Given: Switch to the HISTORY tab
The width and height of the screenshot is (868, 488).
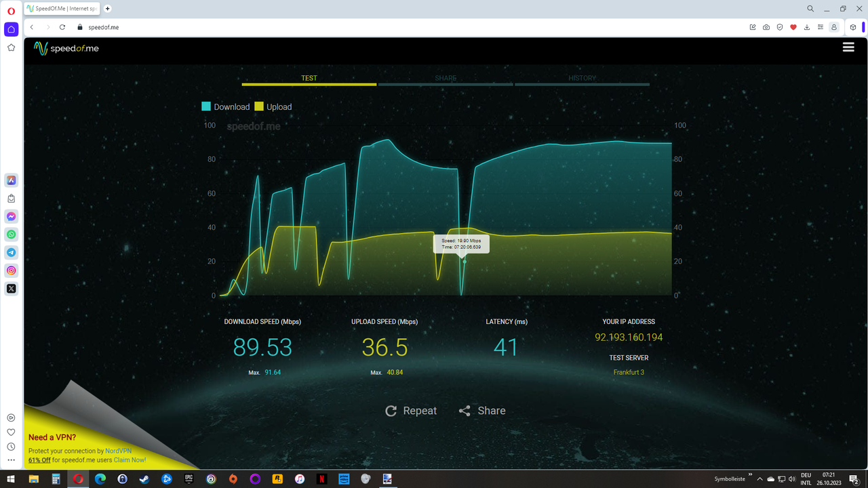Looking at the screenshot, I should pyautogui.click(x=582, y=79).
